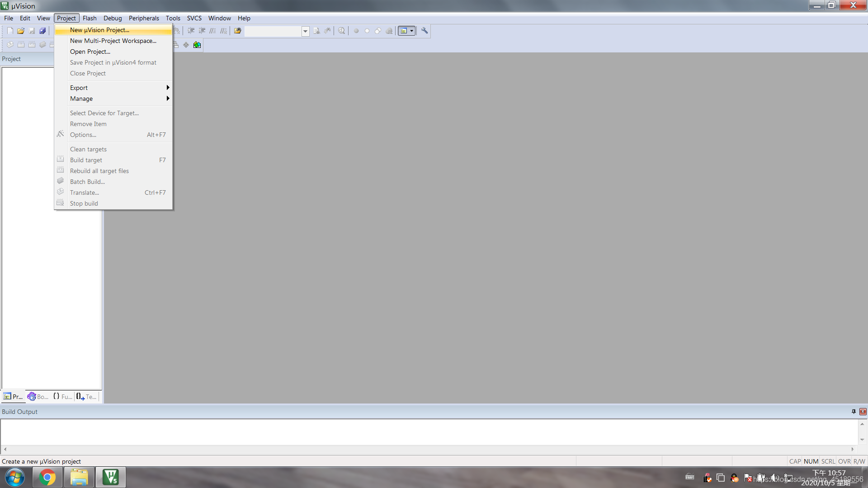
Task: Open the Peripherals menu
Action: coord(144,18)
